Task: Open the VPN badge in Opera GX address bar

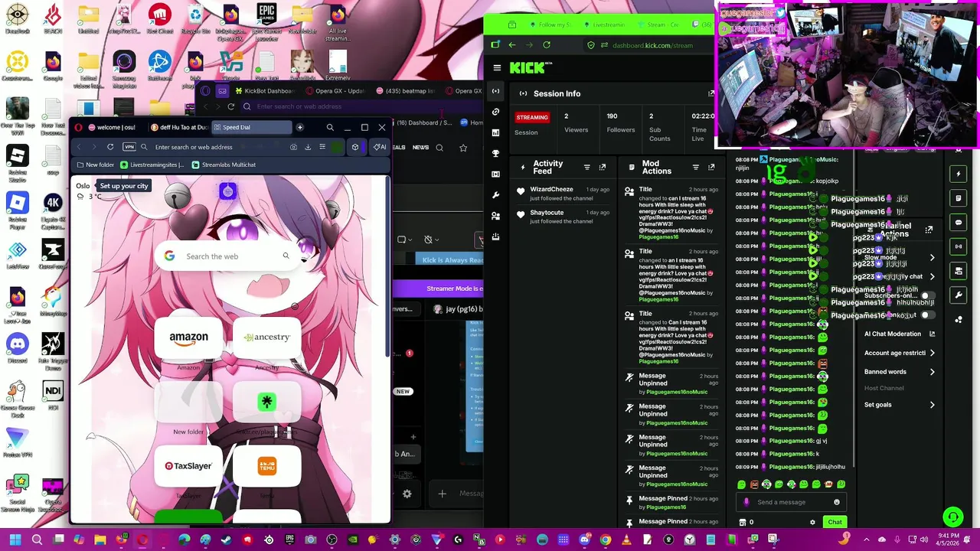Action: tap(129, 147)
